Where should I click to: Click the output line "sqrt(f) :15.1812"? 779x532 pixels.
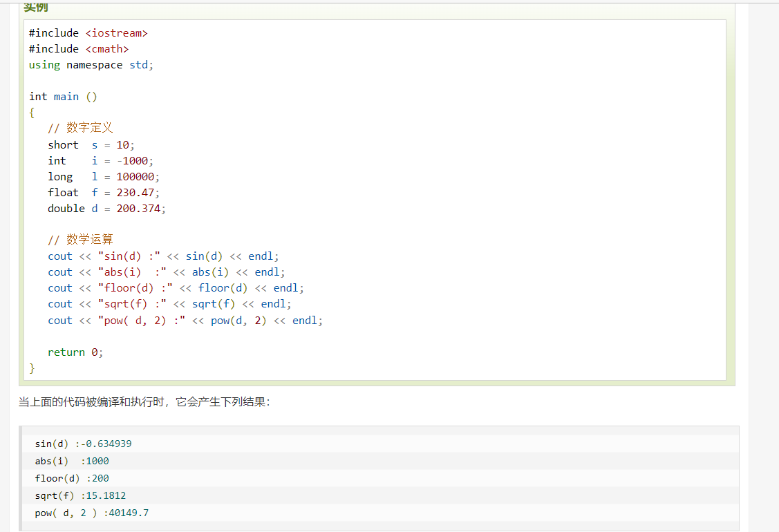80,495
